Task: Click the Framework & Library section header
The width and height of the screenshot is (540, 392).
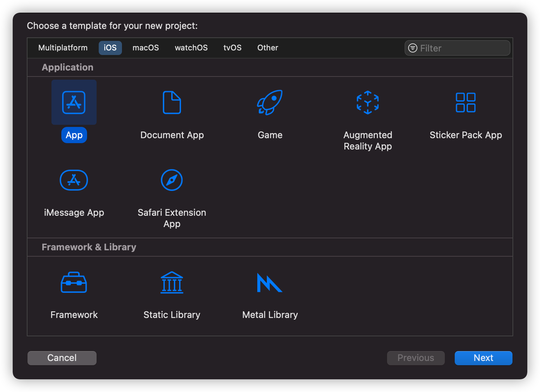Action: (x=89, y=247)
